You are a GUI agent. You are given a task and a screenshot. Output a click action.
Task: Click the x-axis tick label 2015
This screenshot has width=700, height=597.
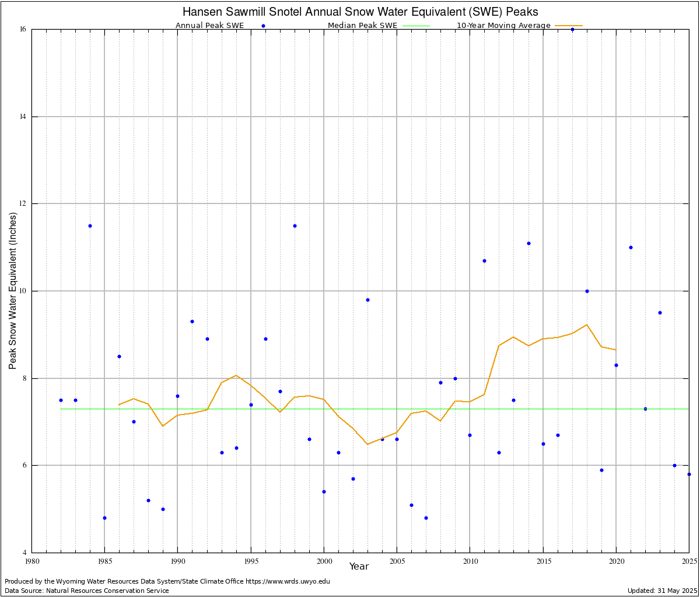click(x=543, y=561)
